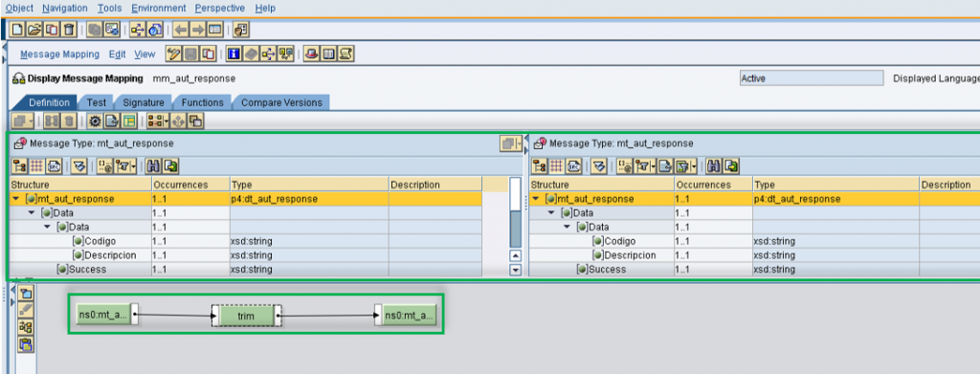This screenshot has height=374, width=980.
Task: Open the Environment menu
Action: tap(159, 8)
